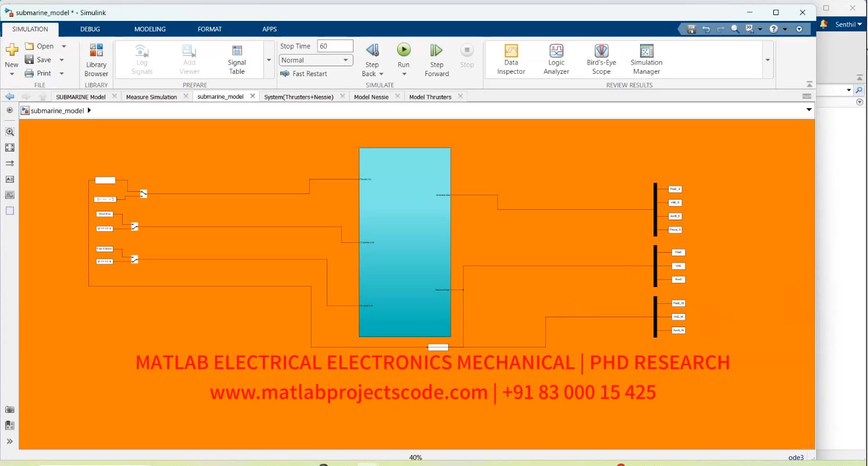Click the Annotation icon in the left palette
The height and width of the screenshot is (466, 868).
(9, 179)
